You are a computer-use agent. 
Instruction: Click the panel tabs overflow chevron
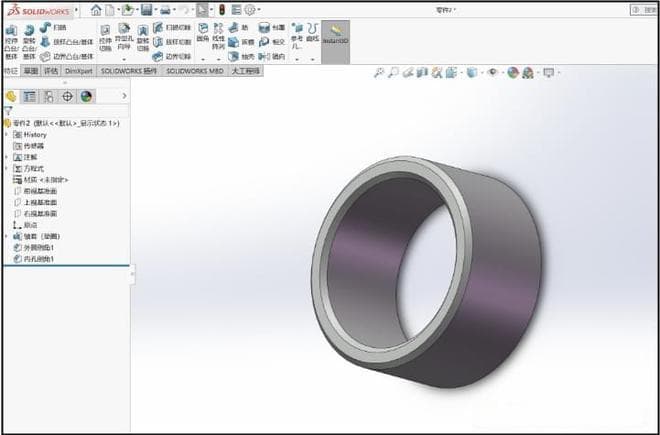click(124, 96)
